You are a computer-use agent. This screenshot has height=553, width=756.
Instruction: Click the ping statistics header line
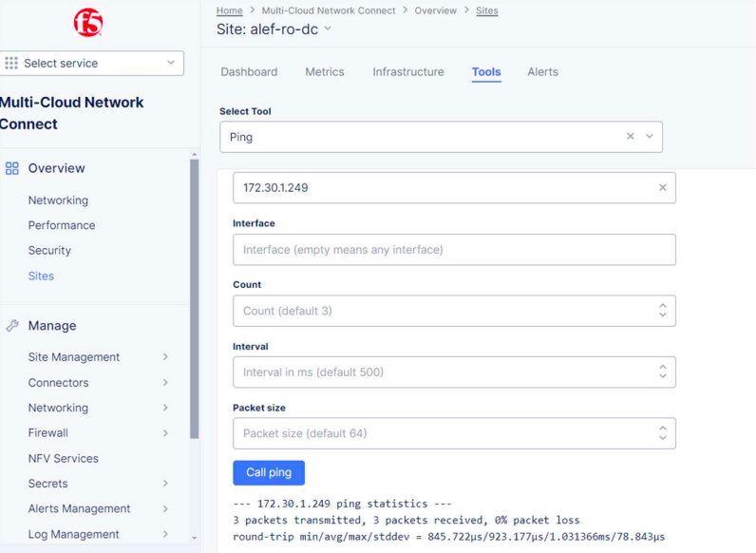coord(342,504)
